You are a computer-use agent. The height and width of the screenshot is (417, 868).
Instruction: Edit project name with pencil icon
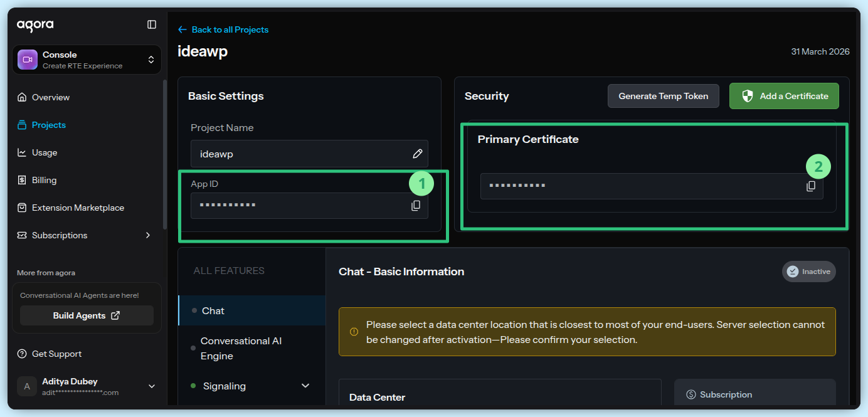[418, 154]
